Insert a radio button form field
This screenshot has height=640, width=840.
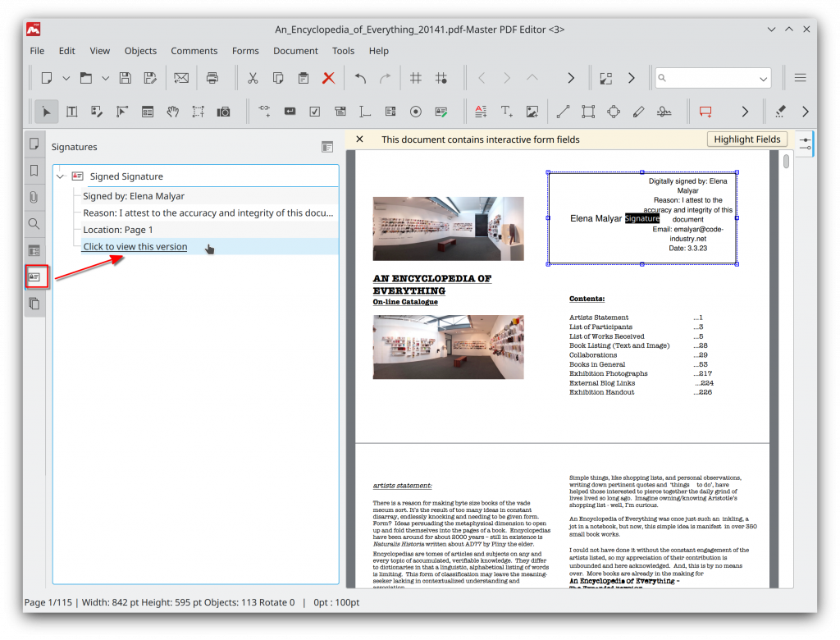point(416,112)
